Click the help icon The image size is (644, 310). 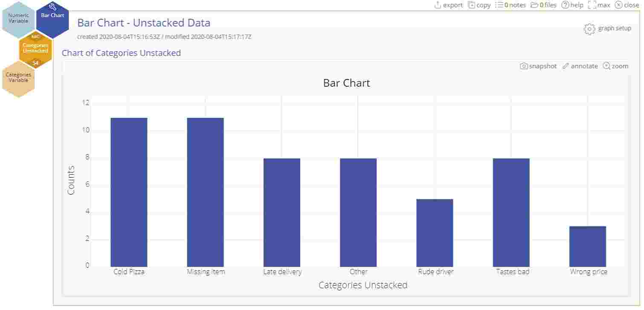[x=565, y=5]
